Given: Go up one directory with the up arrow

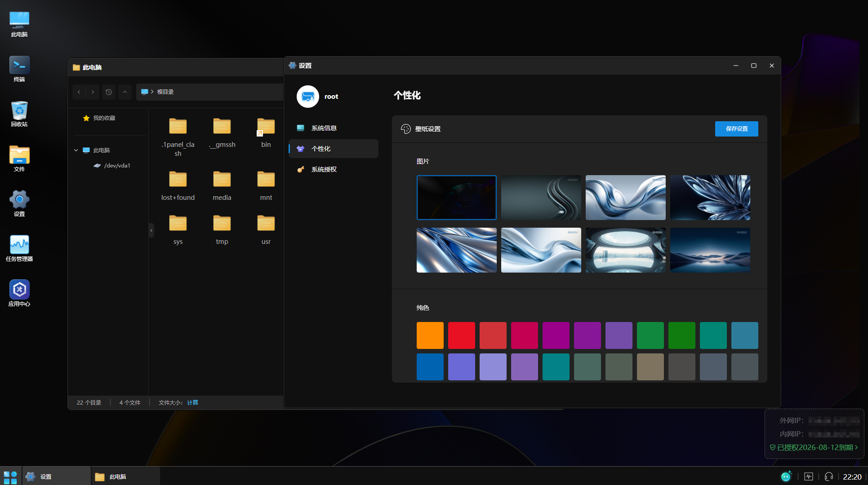Looking at the screenshot, I should [x=125, y=92].
